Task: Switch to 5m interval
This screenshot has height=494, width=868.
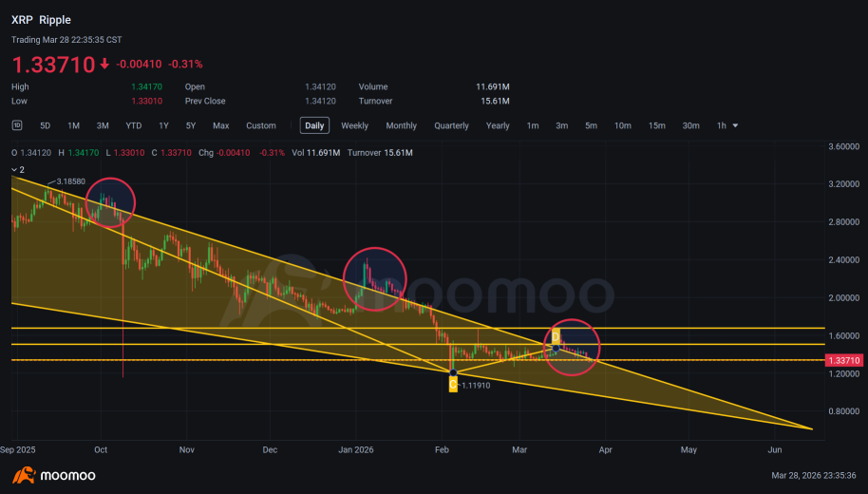Action: [592, 125]
